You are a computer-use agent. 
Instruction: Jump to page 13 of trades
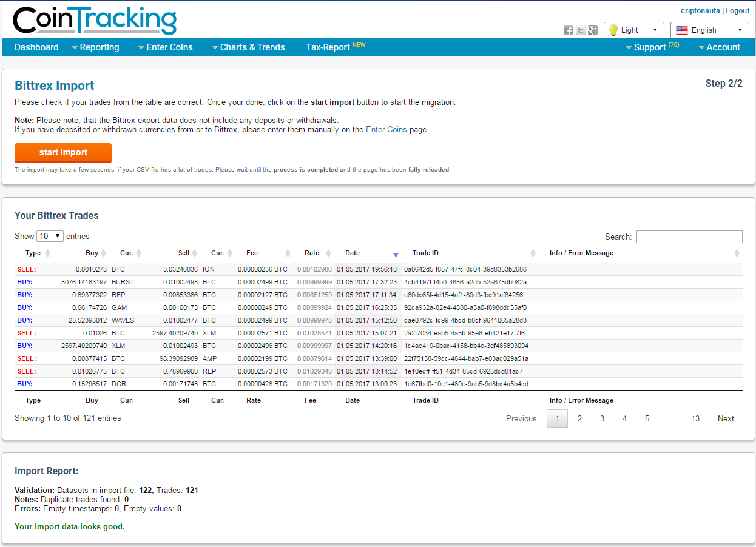pyautogui.click(x=695, y=418)
